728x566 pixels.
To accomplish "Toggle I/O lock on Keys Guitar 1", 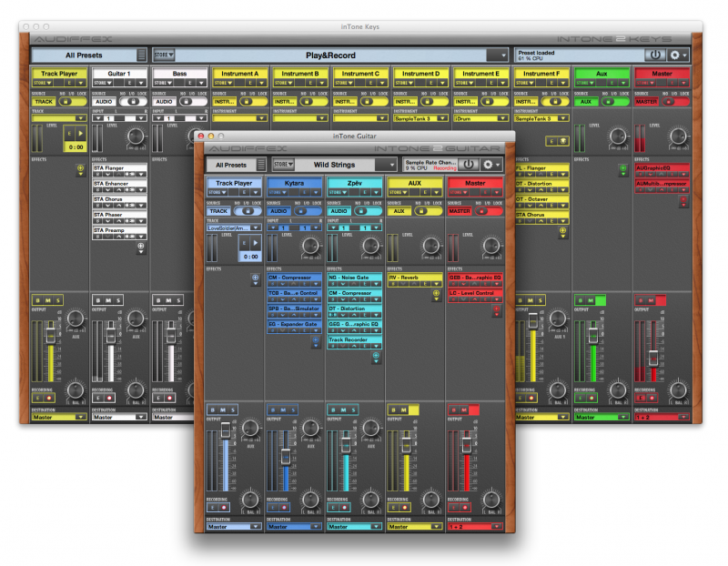I will pyautogui.click(x=133, y=101).
